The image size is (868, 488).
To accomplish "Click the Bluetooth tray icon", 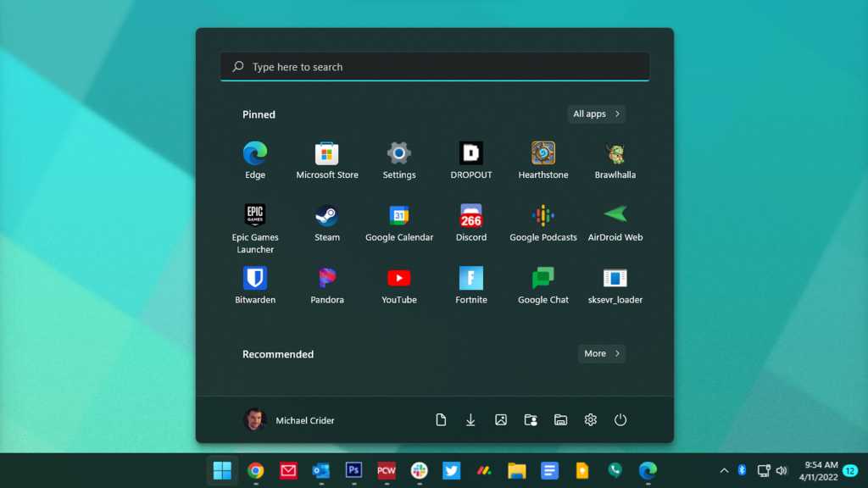I will pyautogui.click(x=742, y=470).
